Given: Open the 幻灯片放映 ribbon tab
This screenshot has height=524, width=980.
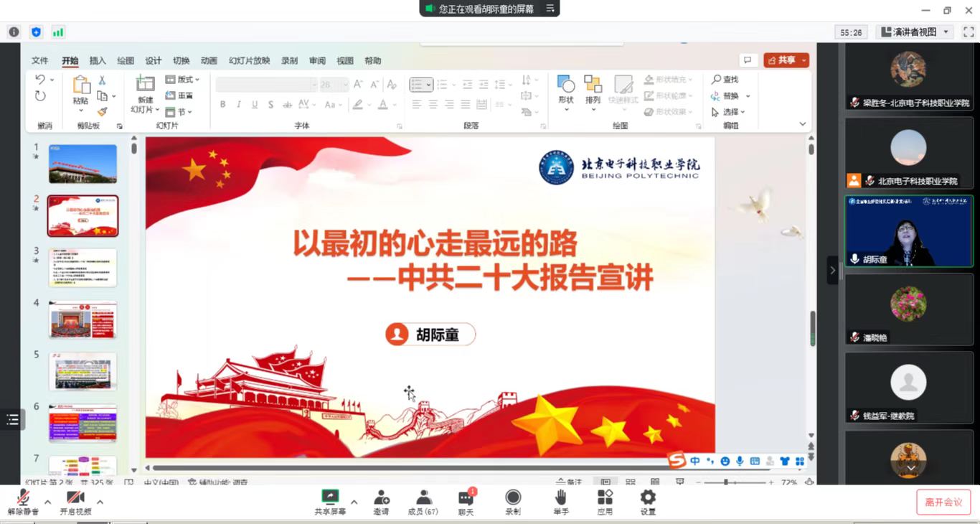Looking at the screenshot, I should click(249, 61).
